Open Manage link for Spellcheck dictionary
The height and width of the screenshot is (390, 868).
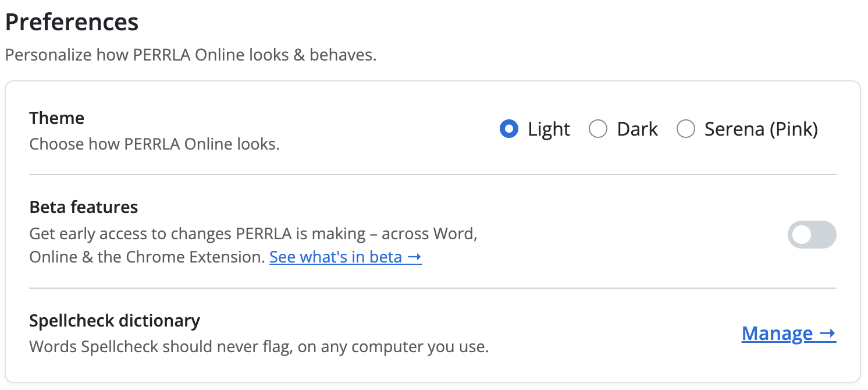[789, 334]
